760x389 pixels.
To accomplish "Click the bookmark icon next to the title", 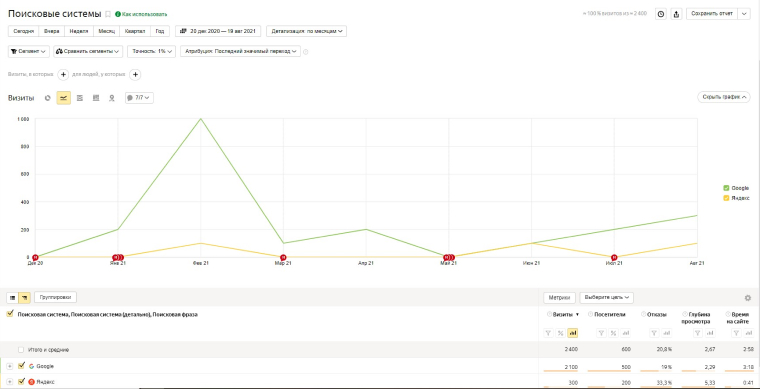I will (x=108, y=14).
